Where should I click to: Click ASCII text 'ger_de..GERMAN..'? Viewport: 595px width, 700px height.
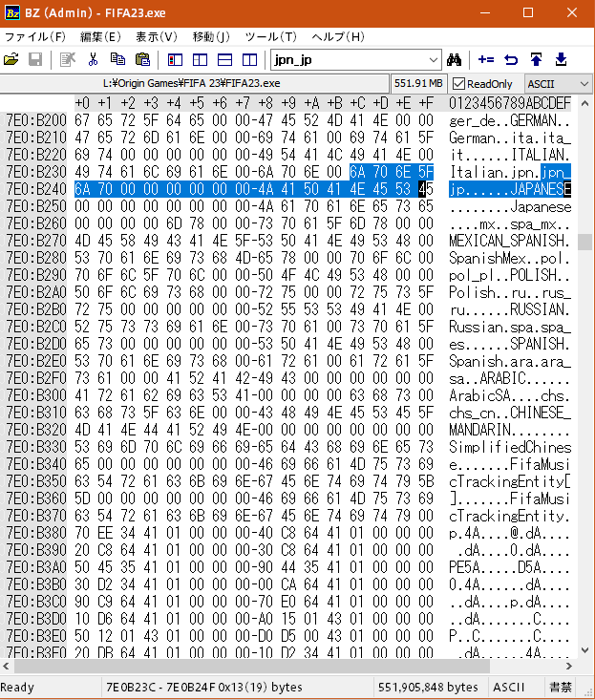tap(510, 120)
